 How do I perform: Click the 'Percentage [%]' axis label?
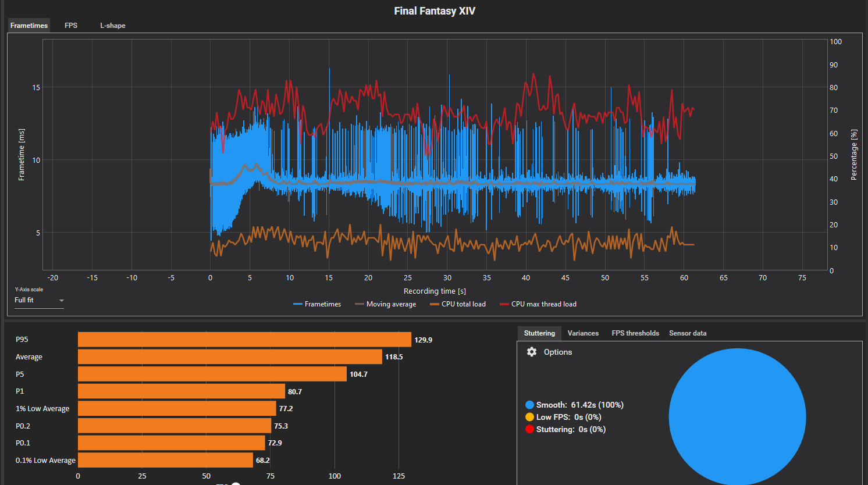(x=854, y=155)
